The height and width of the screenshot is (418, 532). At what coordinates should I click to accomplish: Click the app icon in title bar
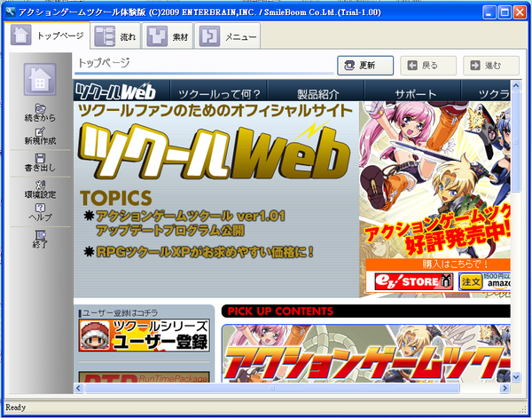pos(11,12)
